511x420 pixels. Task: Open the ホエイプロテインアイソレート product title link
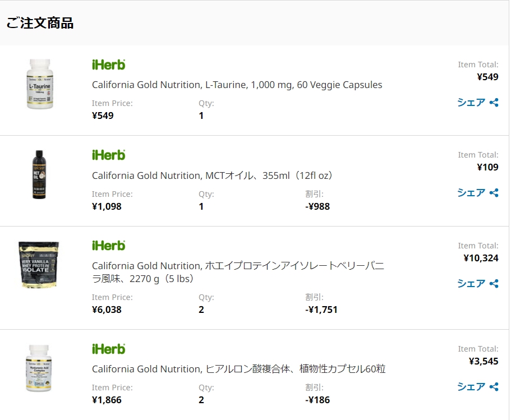[238, 272]
